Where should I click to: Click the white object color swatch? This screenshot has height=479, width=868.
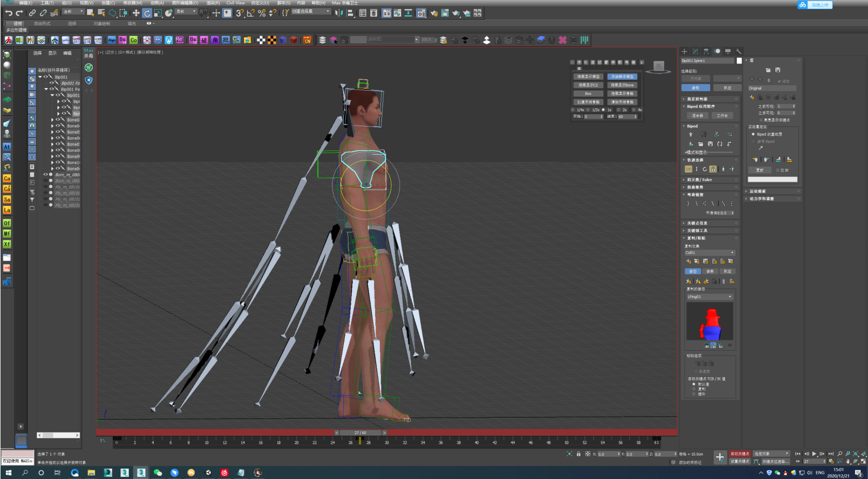tap(739, 60)
